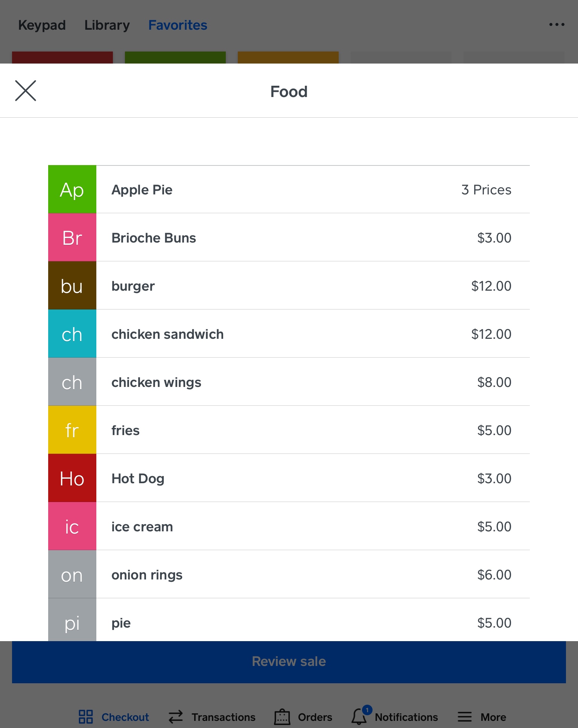Viewport: 578px width, 728px height.
Task: Select the ice cream item
Action: pyautogui.click(x=142, y=527)
